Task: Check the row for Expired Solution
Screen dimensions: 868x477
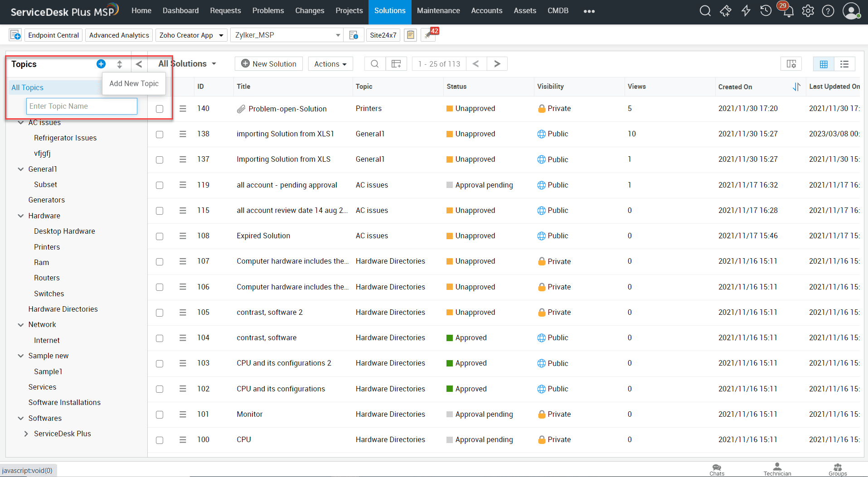Action: click(159, 236)
